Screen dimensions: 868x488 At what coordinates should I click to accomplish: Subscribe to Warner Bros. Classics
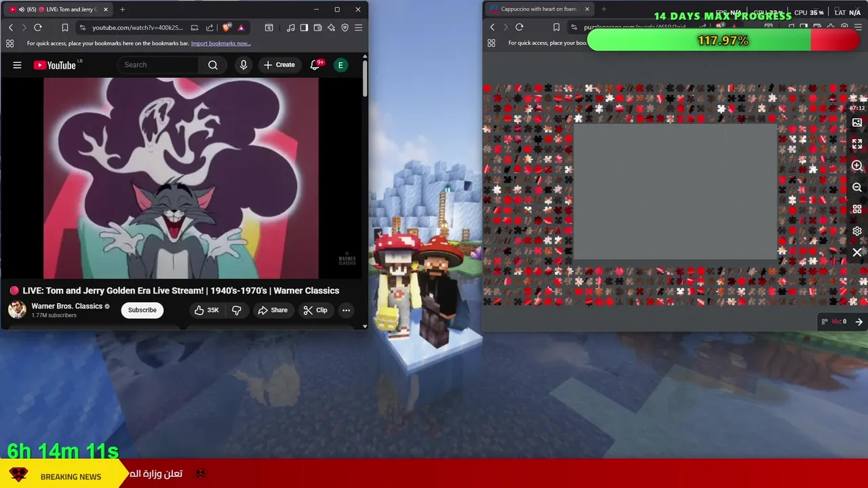(x=142, y=310)
